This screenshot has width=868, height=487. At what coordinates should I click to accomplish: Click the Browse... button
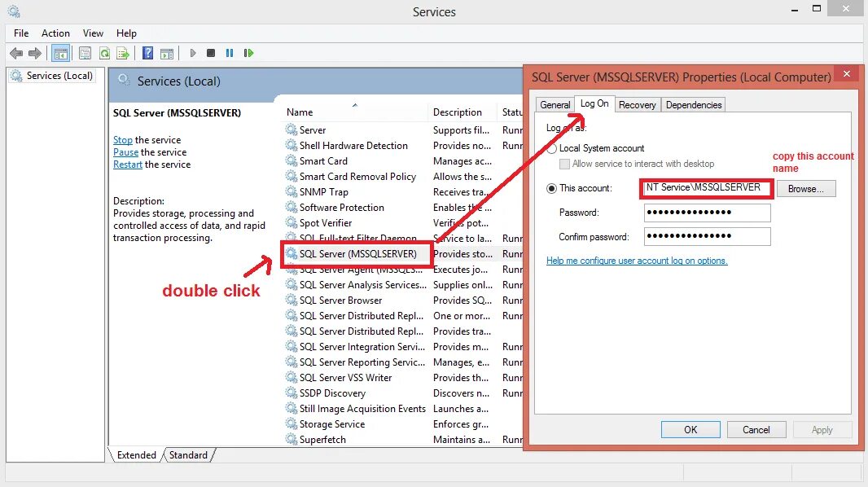point(806,189)
